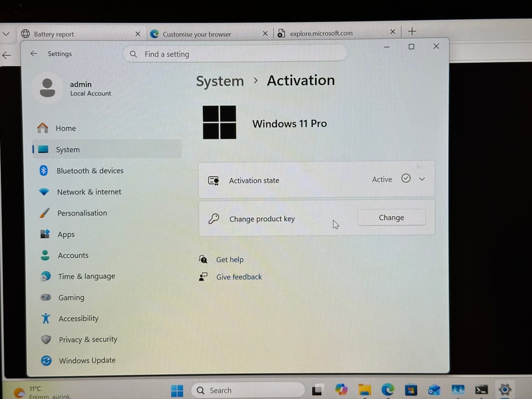
Task: Click the Active status text
Action: [x=382, y=179]
